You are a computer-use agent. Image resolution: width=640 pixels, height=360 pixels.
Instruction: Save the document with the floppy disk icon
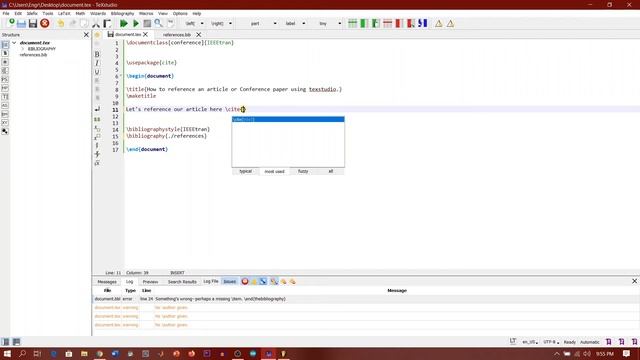(33, 24)
